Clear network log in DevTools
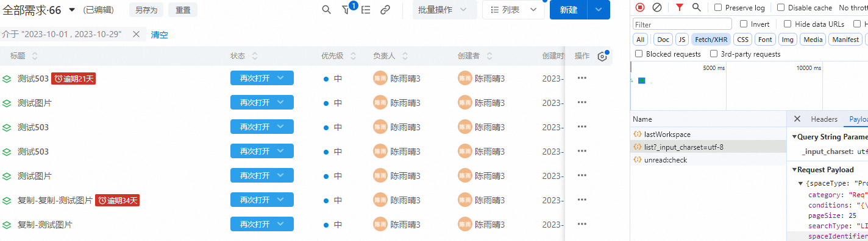This screenshot has height=241, width=868. click(657, 7)
